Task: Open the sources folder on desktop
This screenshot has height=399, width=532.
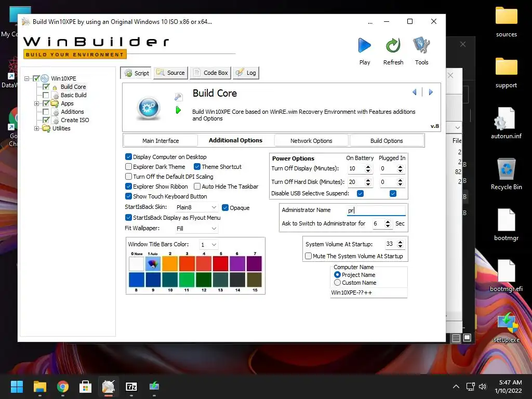Action: 506,22
